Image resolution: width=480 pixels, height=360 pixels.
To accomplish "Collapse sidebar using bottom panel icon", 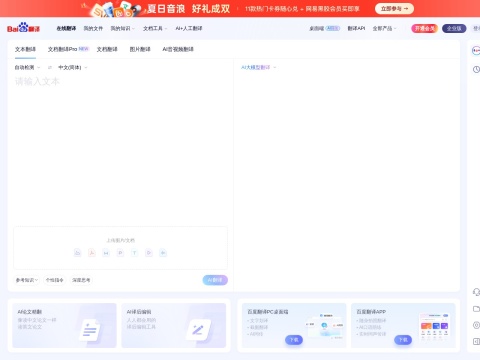I will tap(476, 341).
